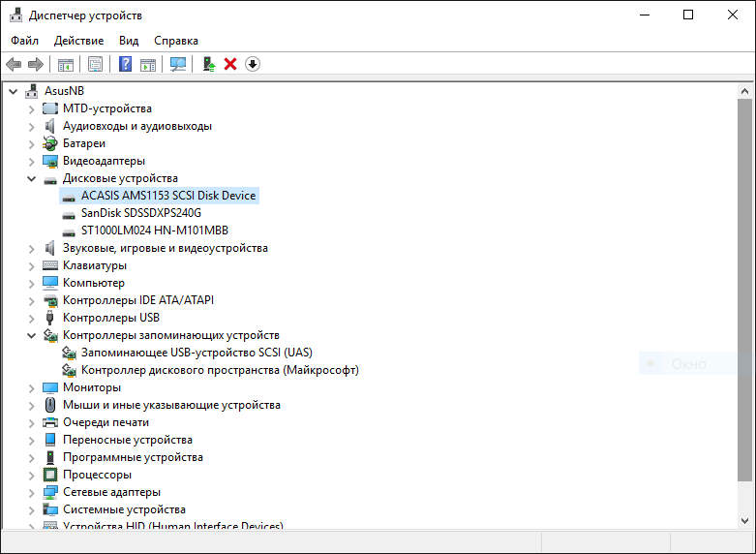Scan for hardware changes monitor icon
Viewport: 756px width, 554px height.
point(178,64)
